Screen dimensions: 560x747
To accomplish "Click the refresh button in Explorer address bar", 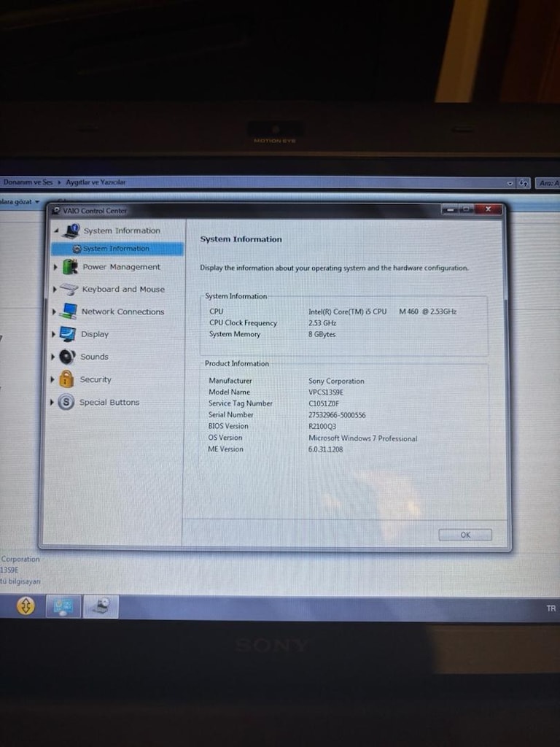I will pyautogui.click(x=524, y=183).
